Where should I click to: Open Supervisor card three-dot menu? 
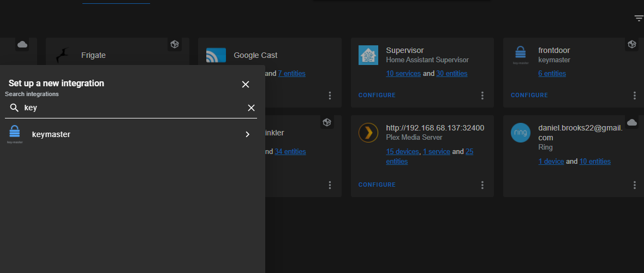(482, 96)
